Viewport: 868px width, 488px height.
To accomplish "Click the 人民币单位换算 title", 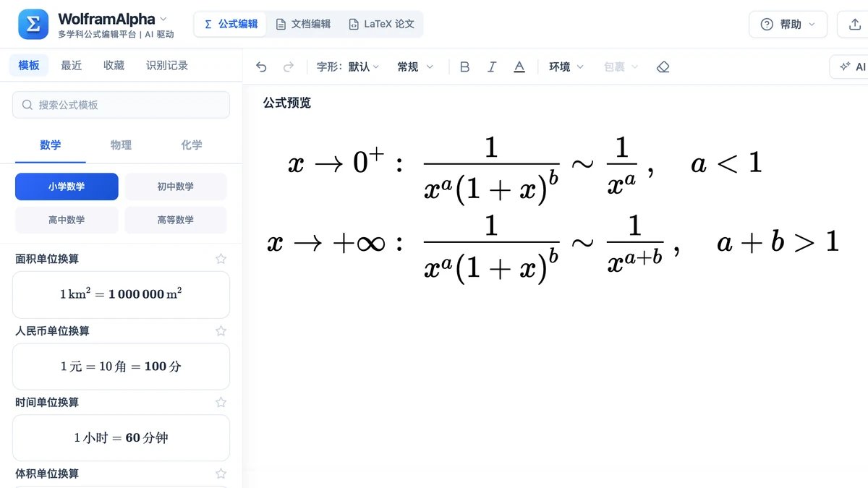I will point(52,330).
